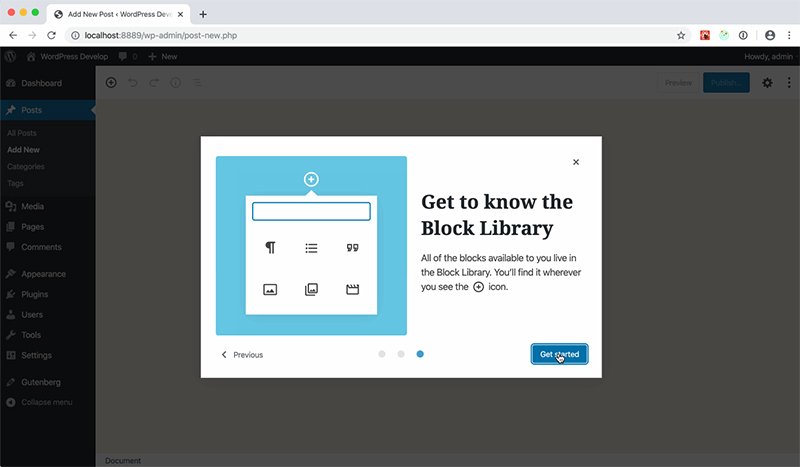The width and height of the screenshot is (800, 467).
Task: Click the Preview button
Action: point(678,83)
